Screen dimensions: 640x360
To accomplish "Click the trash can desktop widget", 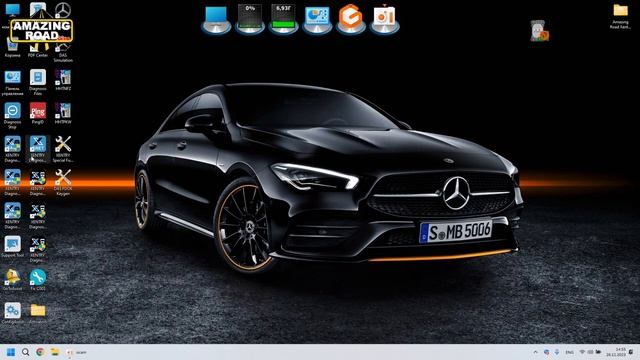I will 539,31.
